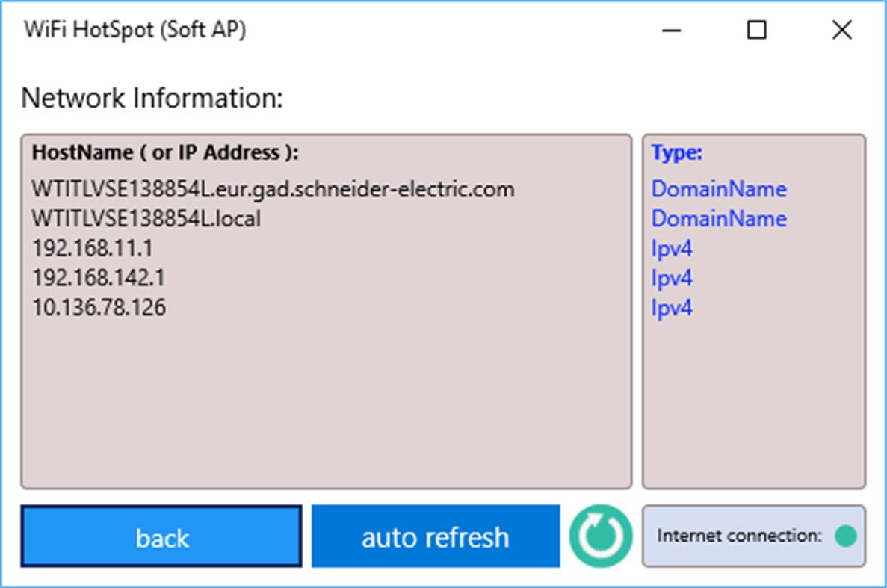Click the first DomainName type label
This screenshot has height=588, width=887.
tap(719, 189)
